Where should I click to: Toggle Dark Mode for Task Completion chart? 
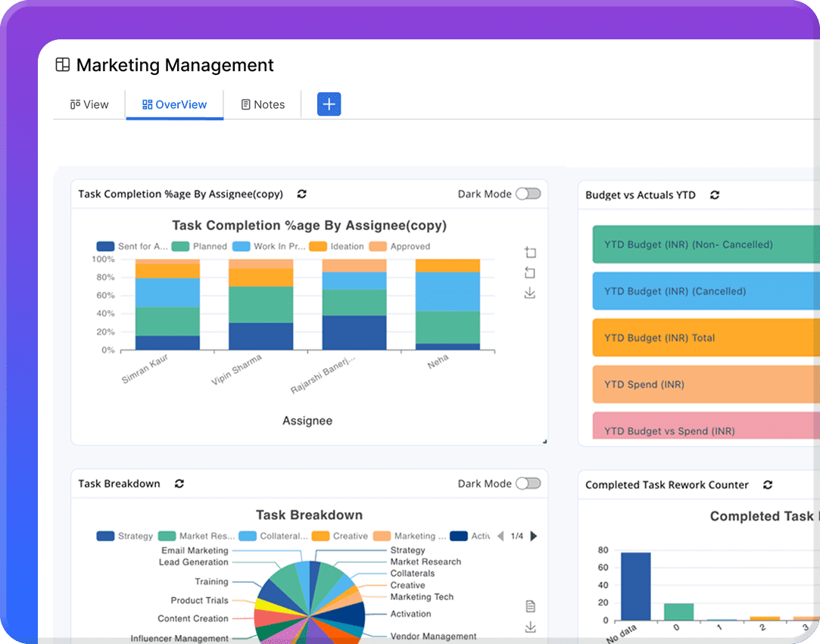pos(528,194)
